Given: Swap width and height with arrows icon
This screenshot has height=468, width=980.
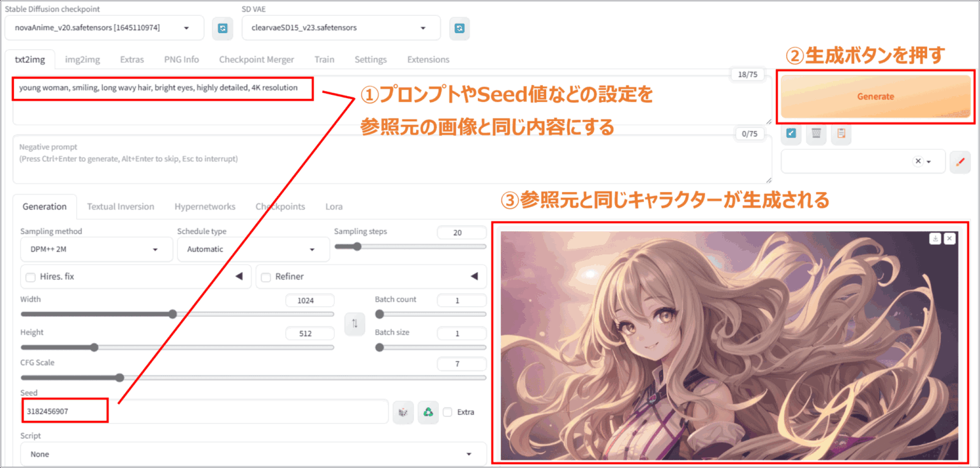Looking at the screenshot, I should [x=354, y=324].
